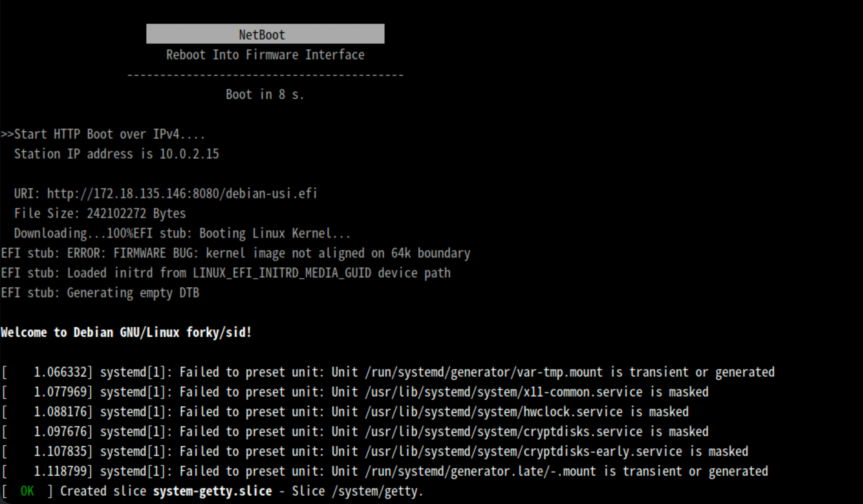The width and height of the screenshot is (863, 504).
Task: Click the Welcome to Debian forky/sid heading
Action: point(126,332)
